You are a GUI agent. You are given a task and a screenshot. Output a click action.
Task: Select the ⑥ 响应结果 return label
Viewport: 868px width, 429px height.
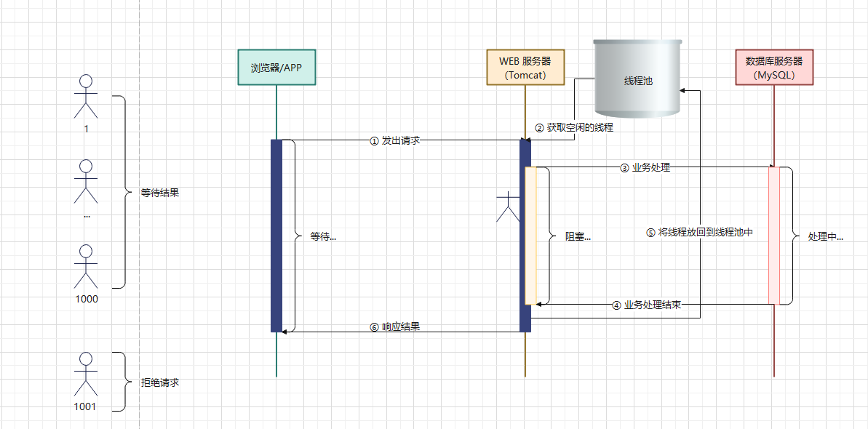[x=394, y=327]
